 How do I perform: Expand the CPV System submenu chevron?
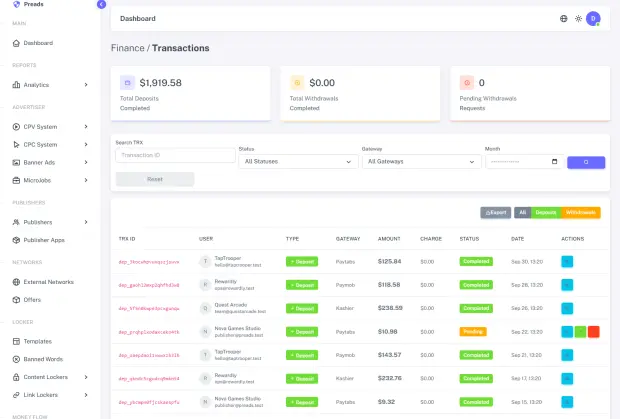point(86,126)
